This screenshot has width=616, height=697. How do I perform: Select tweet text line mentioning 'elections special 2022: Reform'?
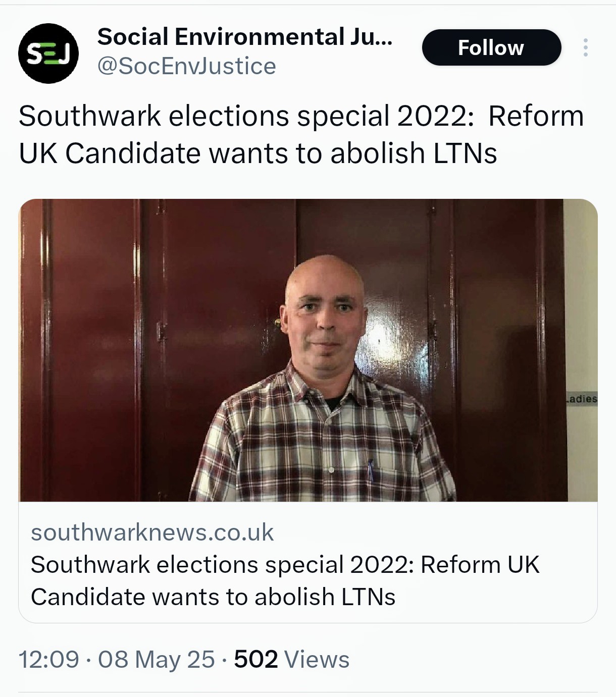[301, 116]
